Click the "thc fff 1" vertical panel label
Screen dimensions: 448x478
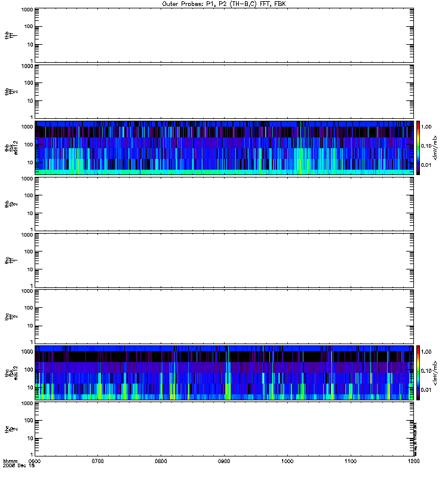click(11, 261)
